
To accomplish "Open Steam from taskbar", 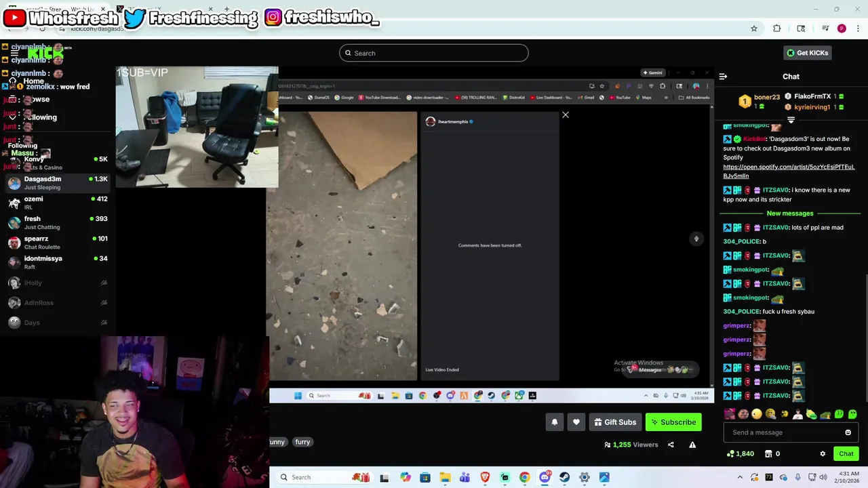I will pyautogui.click(x=564, y=477).
